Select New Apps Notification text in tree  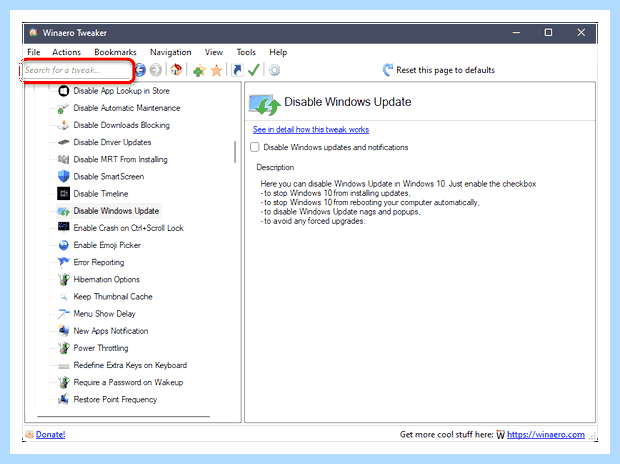111,331
